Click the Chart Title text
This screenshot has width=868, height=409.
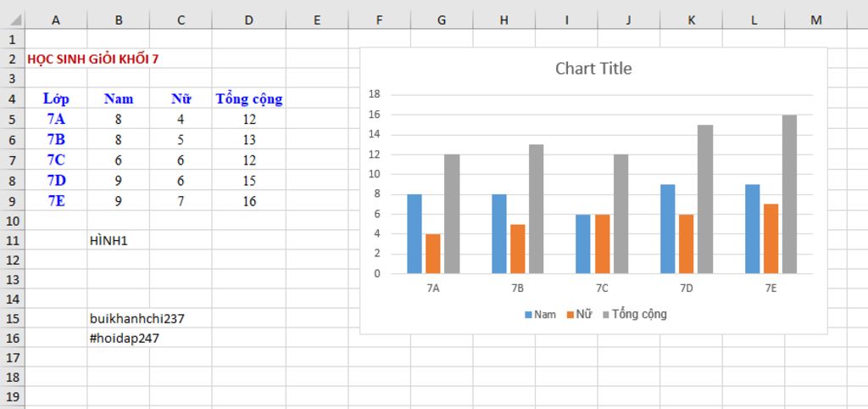[x=593, y=69]
